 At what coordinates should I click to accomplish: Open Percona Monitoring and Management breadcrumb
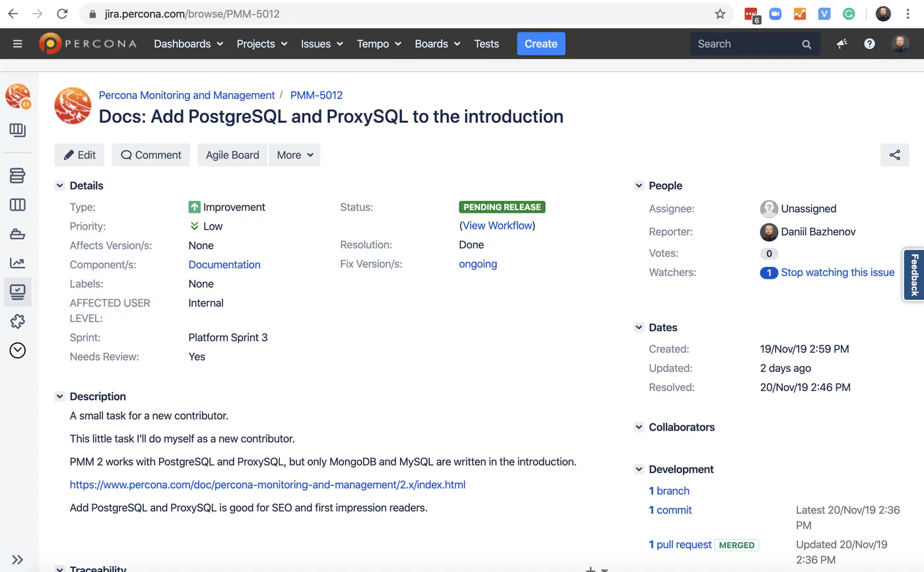[x=187, y=95]
